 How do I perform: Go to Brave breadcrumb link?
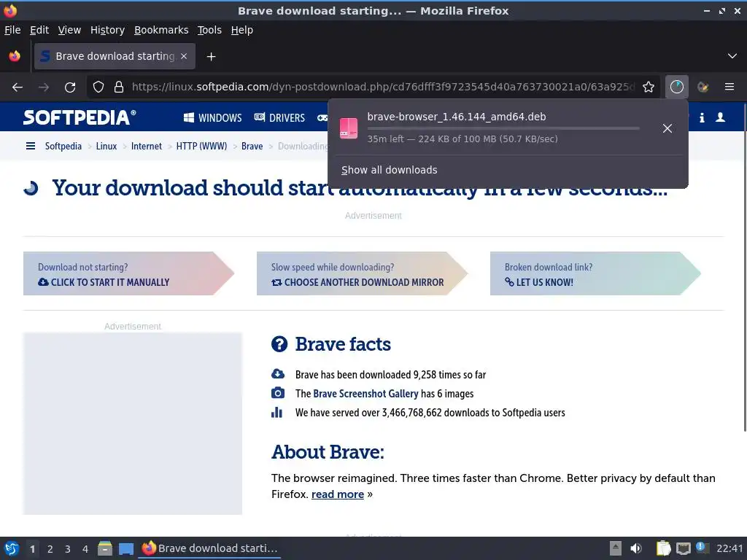(x=252, y=146)
